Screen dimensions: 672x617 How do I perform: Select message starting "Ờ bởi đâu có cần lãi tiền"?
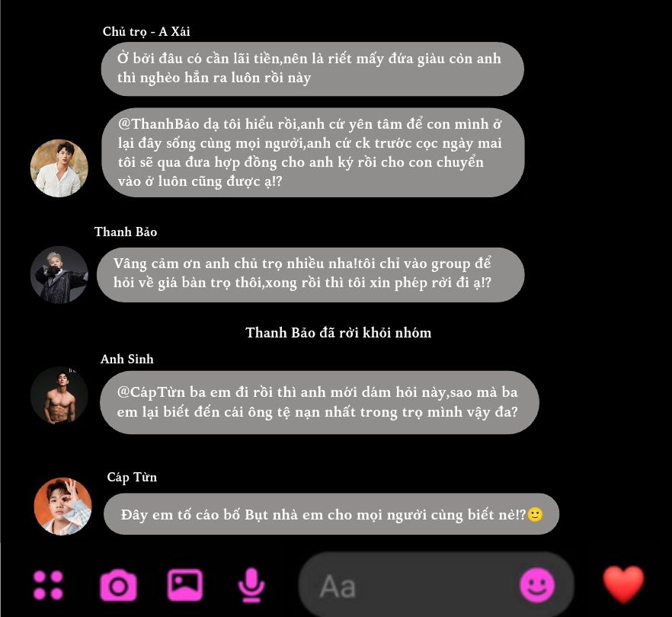[312, 69]
